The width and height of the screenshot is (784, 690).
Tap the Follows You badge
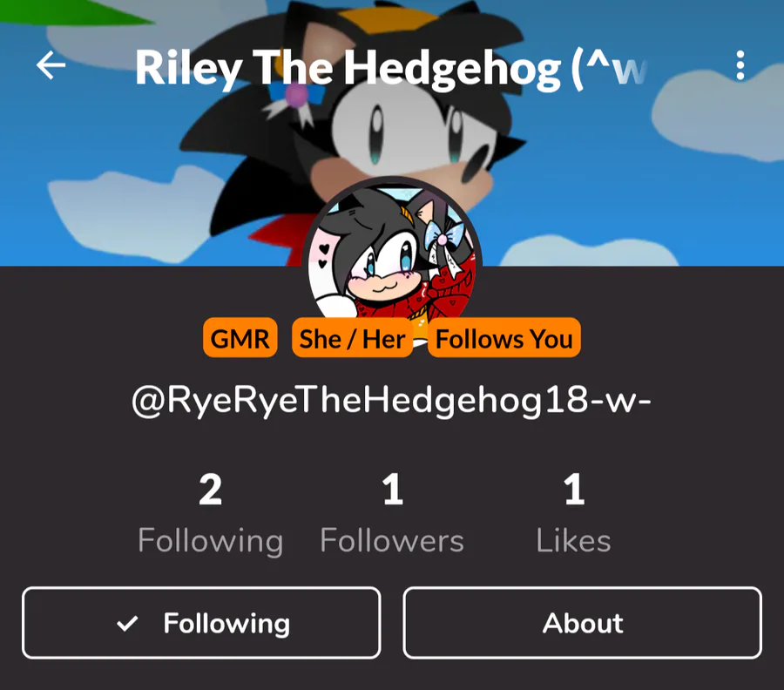(x=504, y=338)
